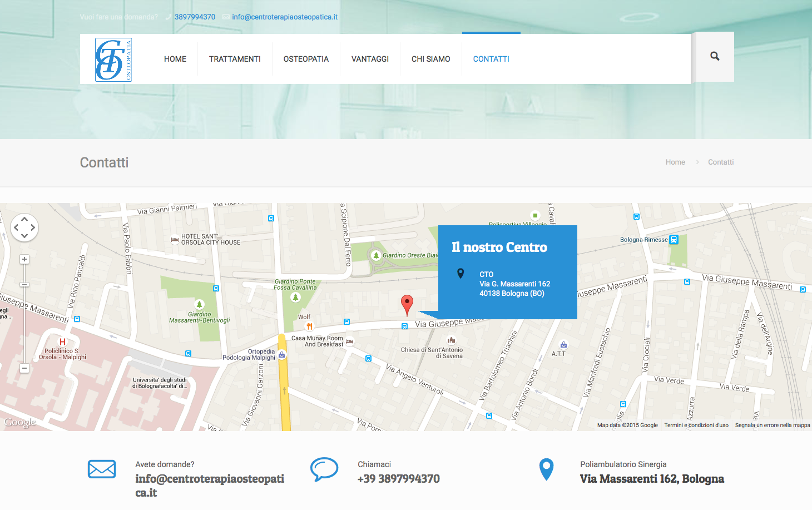Viewport: 812px width, 510px height.
Task: Open the TRATTAMENTI menu item
Action: (x=235, y=59)
